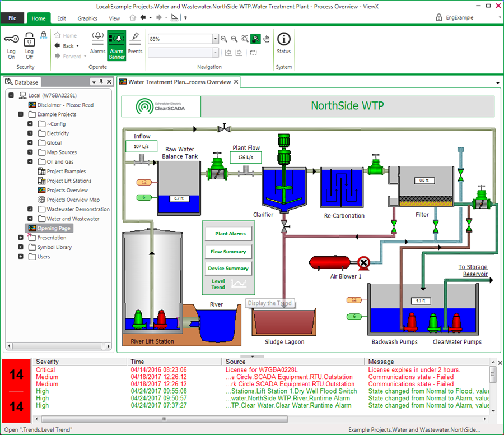This screenshot has height=435, width=504.
Task: Click the Log On key icon
Action: coord(11,40)
